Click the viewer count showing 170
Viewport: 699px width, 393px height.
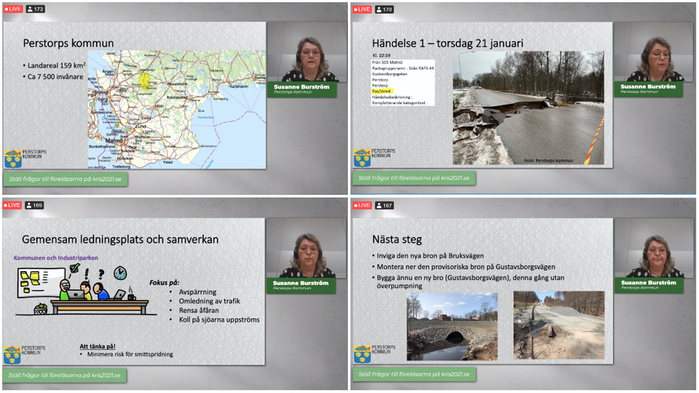click(x=384, y=9)
